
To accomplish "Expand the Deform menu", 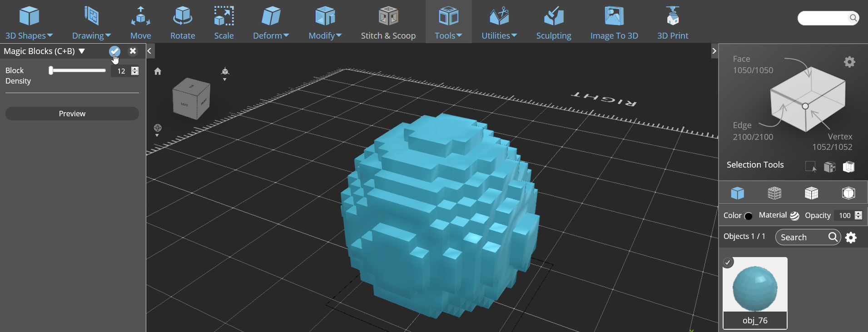I will click(271, 22).
